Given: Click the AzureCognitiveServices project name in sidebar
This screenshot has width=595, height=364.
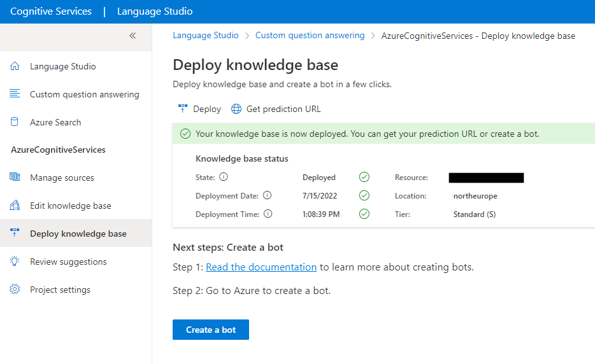Looking at the screenshot, I should coord(58,150).
